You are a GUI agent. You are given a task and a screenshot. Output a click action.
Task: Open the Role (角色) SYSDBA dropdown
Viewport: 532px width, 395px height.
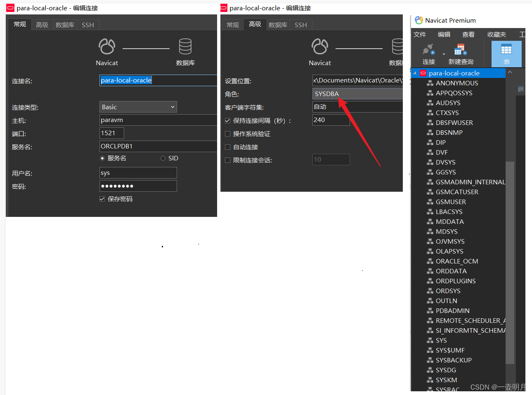(x=357, y=94)
